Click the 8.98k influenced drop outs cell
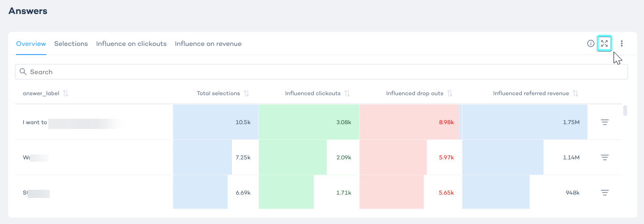 409,122
